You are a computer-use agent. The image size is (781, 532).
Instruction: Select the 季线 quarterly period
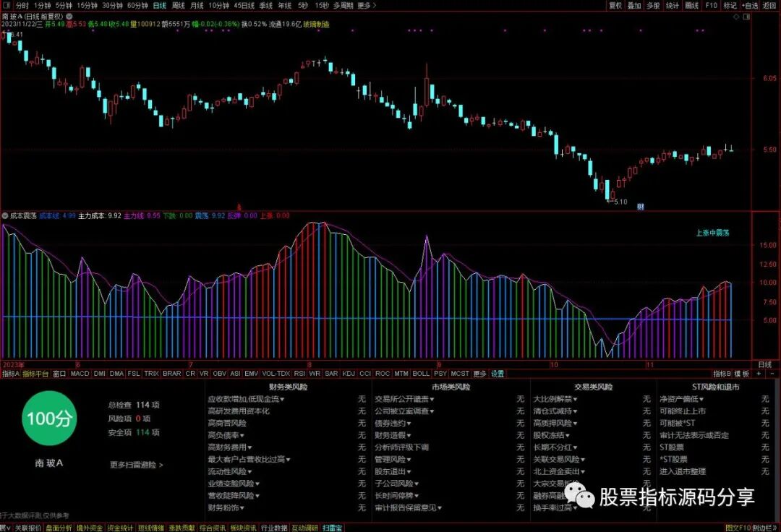(x=265, y=6)
